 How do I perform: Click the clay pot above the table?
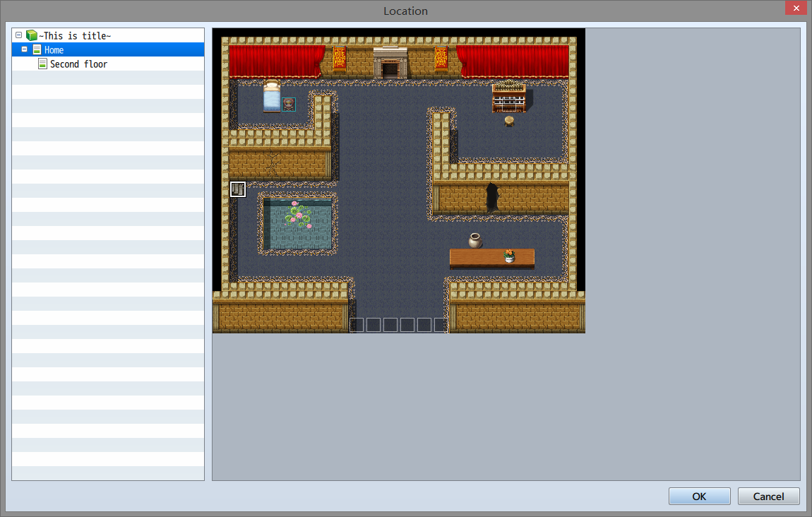tap(475, 240)
